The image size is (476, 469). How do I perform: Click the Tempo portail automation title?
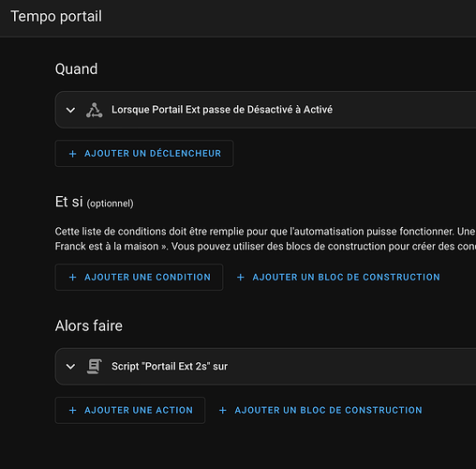(56, 17)
